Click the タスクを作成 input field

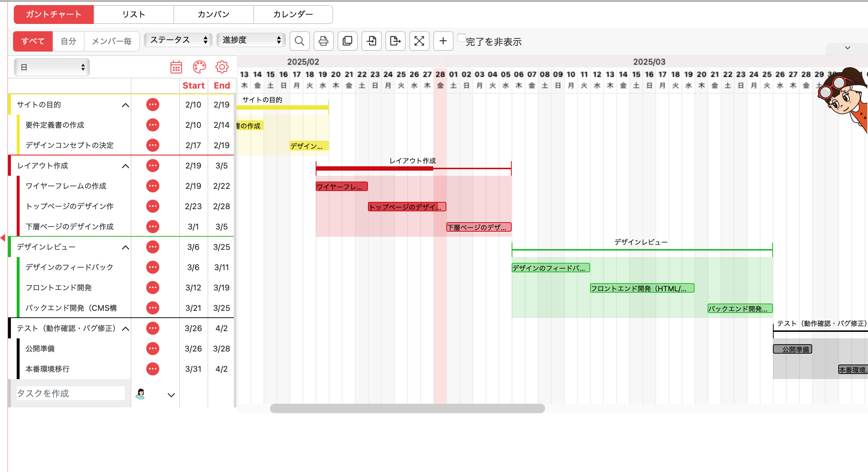70,394
